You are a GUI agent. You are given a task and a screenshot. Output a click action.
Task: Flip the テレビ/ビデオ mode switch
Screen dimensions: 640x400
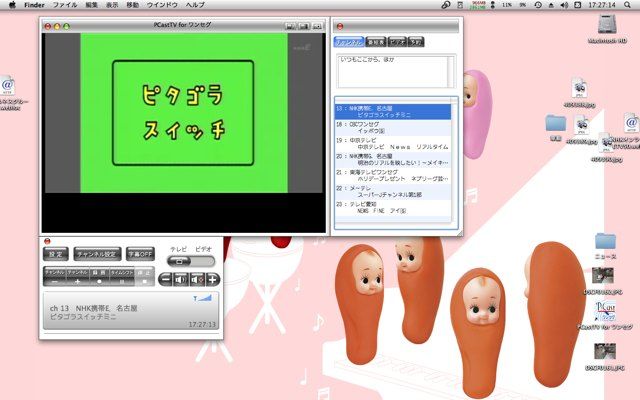click(x=191, y=261)
